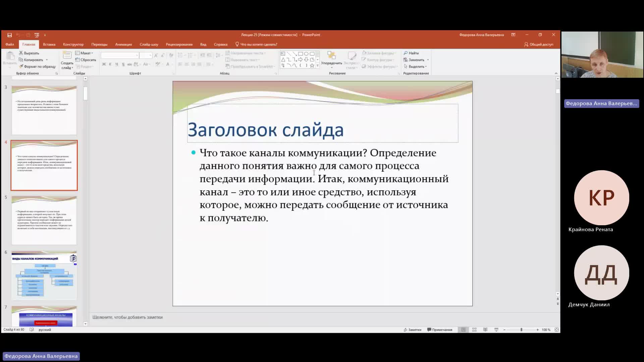Click the Копировать button
Viewport: 644px width, 362px height.
pos(31,60)
